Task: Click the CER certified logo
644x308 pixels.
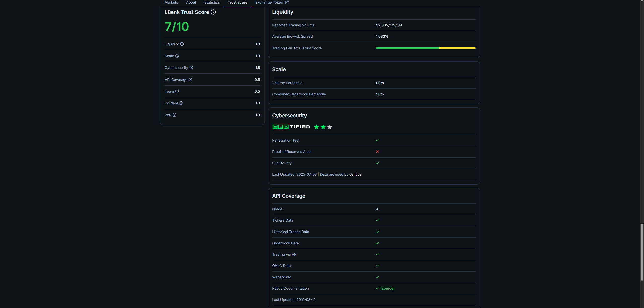Action: coord(291,127)
